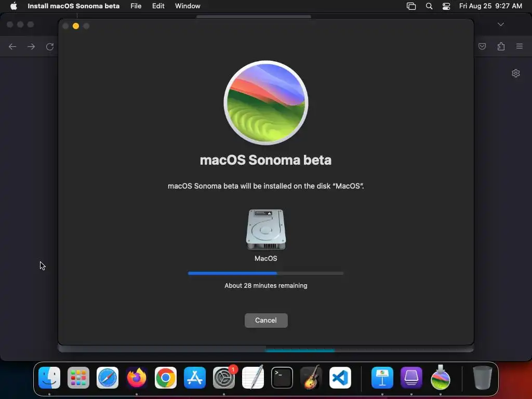Open the Apple menu
Screen dimensions: 532x399
[x=14, y=6]
